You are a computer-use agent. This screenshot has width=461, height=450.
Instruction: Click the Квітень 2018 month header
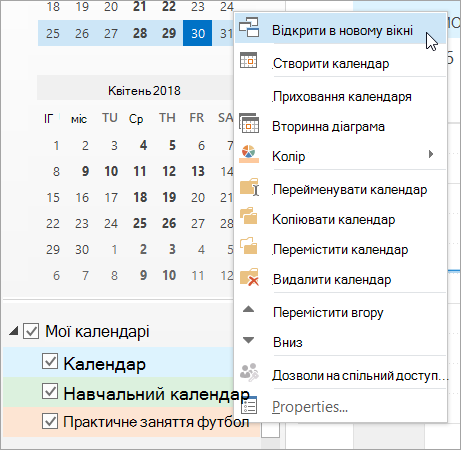pos(144,90)
